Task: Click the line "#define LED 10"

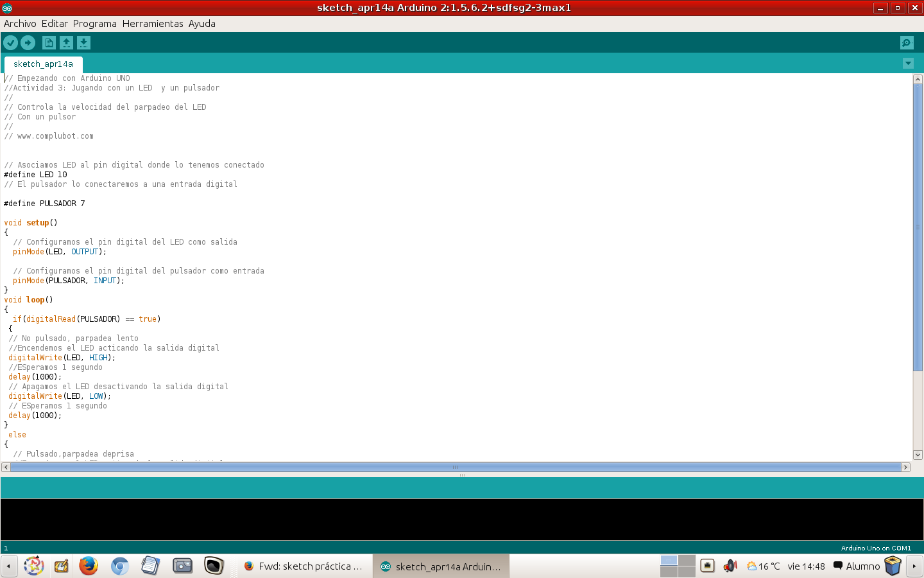Action: [35, 175]
